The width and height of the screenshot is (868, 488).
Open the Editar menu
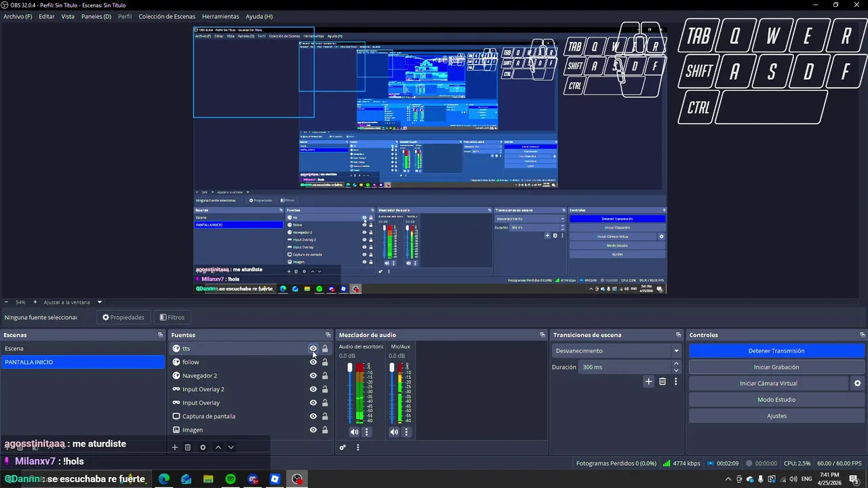(47, 16)
